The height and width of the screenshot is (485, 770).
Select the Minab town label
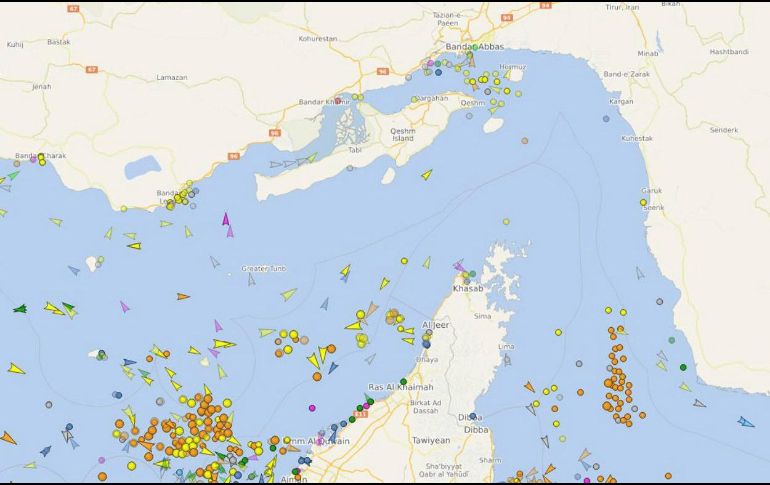648,53
